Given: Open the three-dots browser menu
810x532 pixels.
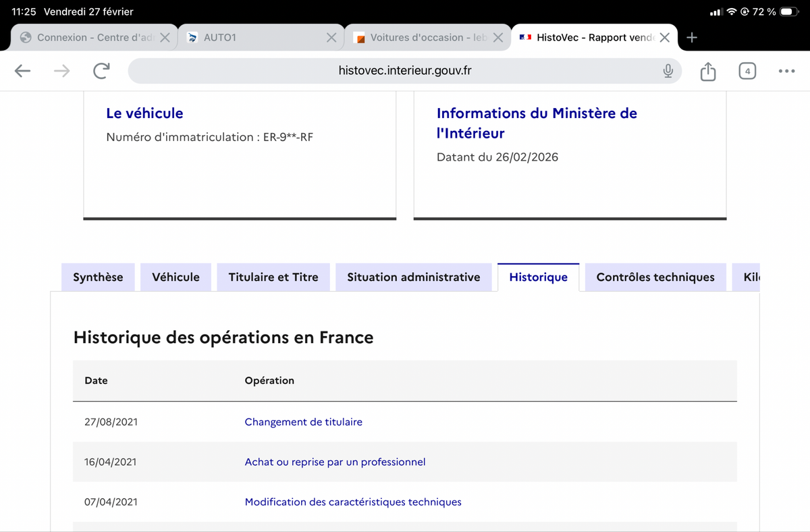Looking at the screenshot, I should [x=786, y=71].
